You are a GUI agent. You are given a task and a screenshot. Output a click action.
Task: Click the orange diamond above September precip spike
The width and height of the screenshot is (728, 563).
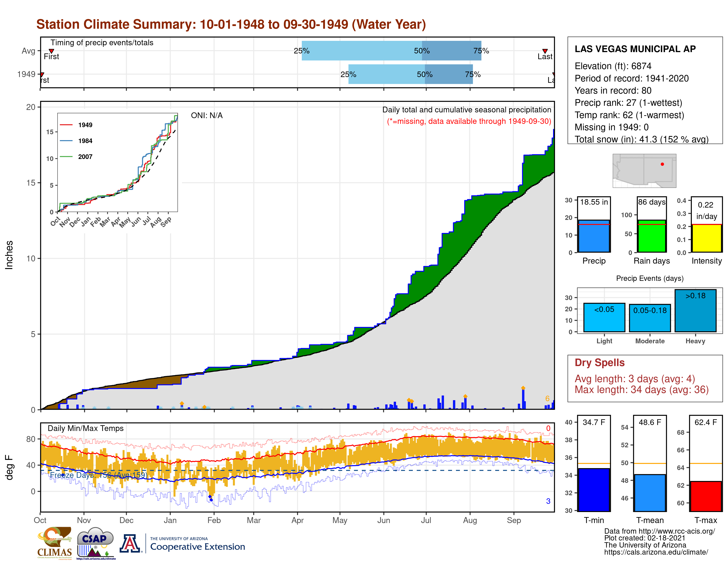point(523,388)
